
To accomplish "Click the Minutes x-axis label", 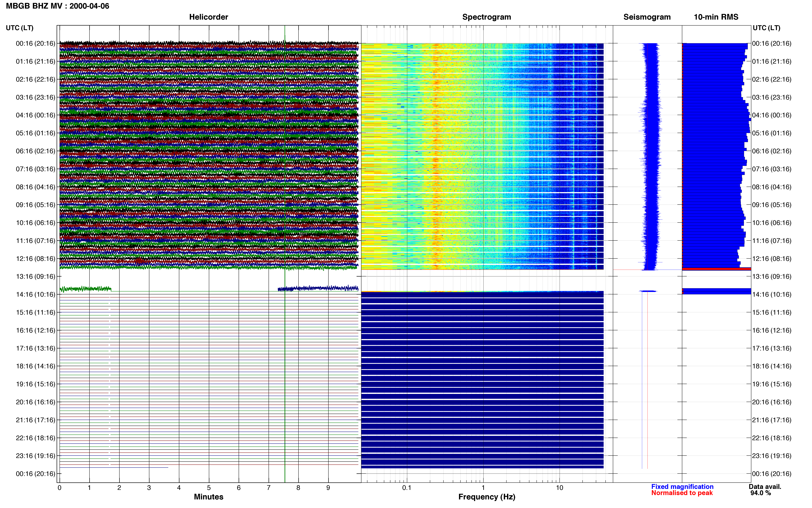I will pyautogui.click(x=209, y=497).
